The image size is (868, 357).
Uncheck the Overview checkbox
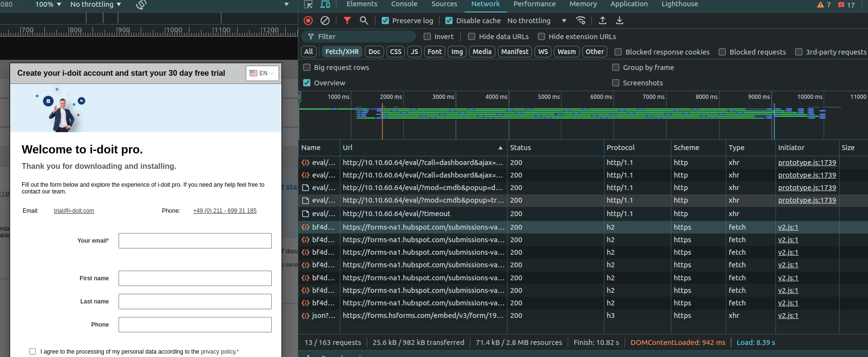pos(307,83)
